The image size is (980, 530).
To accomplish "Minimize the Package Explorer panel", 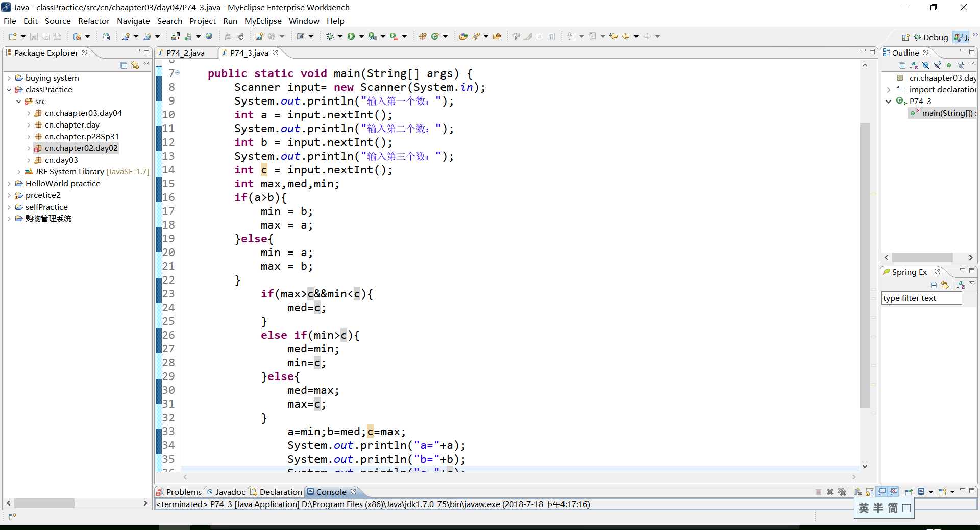I will pyautogui.click(x=137, y=52).
